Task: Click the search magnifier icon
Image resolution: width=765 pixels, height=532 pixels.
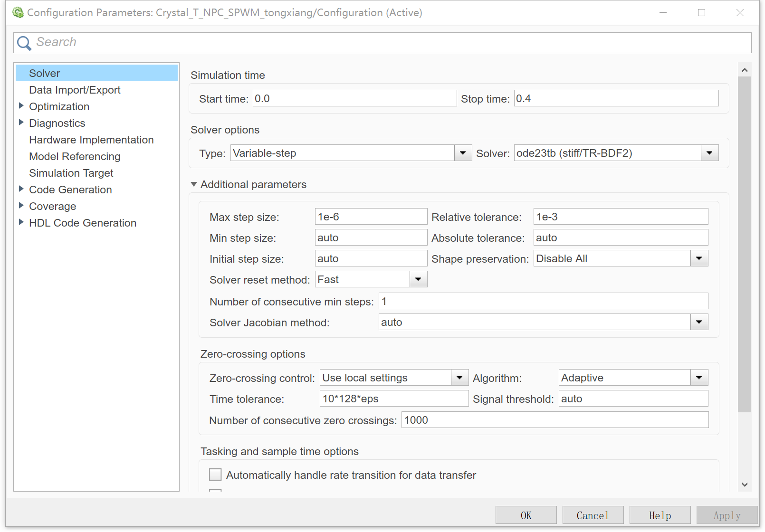Action: [24, 42]
